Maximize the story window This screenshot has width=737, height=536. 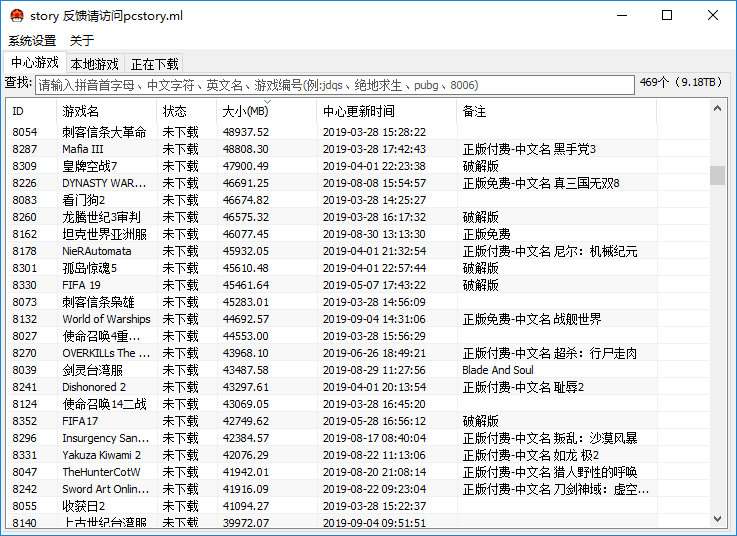click(x=667, y=16)
